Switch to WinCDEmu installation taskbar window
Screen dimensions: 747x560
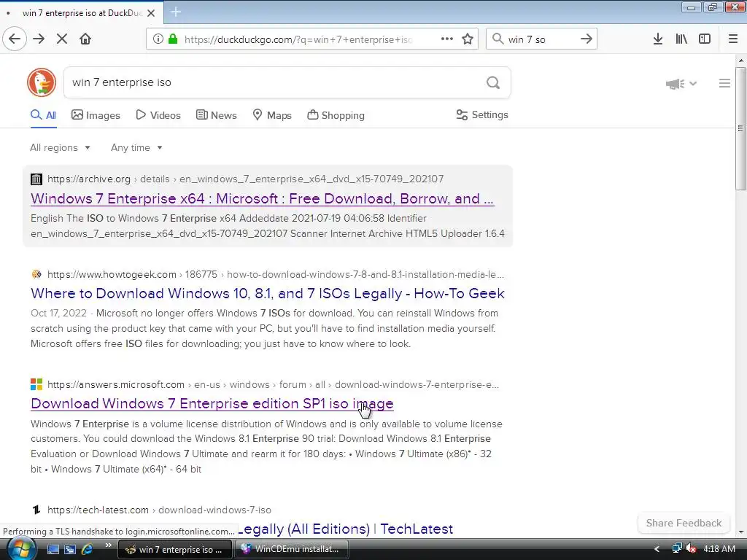point(292,549)
